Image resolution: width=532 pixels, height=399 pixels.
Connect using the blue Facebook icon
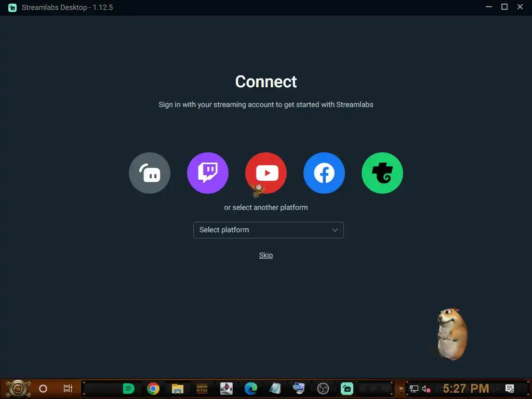pos(324,173)
